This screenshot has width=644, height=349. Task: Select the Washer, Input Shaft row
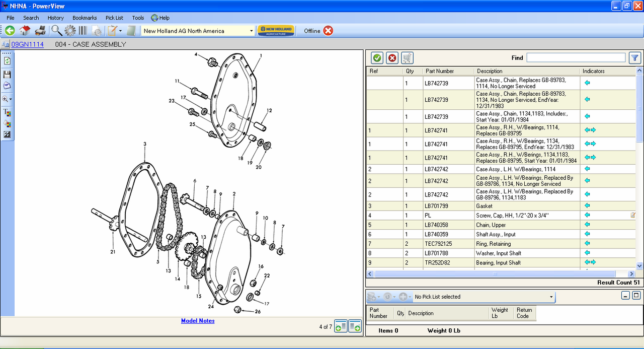pos(501,253)
